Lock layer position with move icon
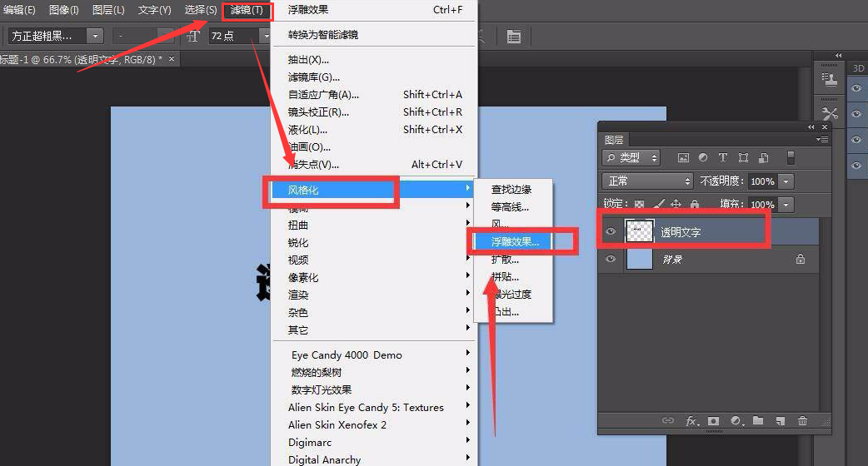The image size is (868, 466). click(676, 204)
